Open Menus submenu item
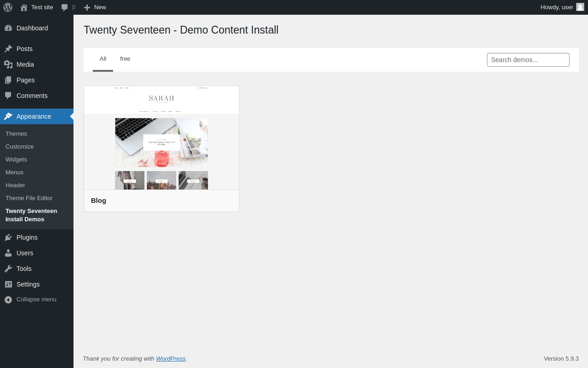Screen dimensions: 588x368 pyautogui.click(x=14, y=172)
